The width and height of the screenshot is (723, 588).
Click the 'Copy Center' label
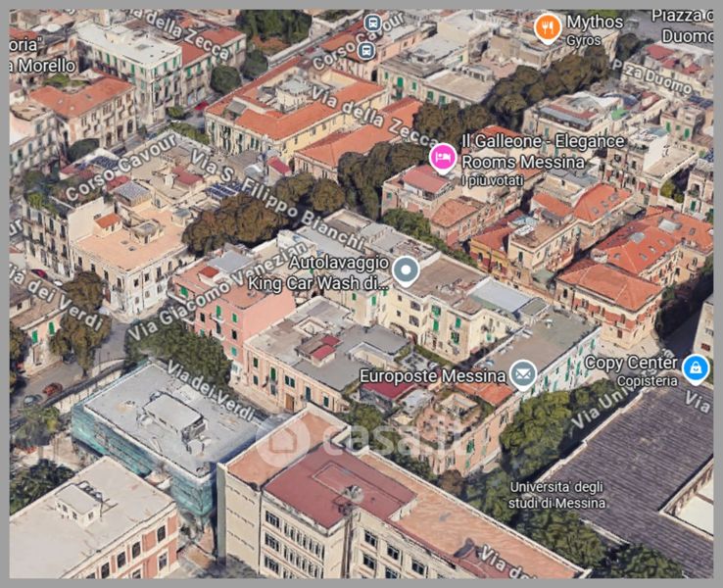pos(631,363)
